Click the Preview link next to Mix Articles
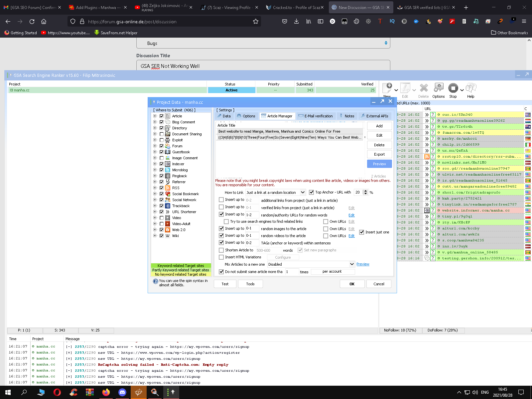The width and height of the screenshot is (532, 399). (x=363, y=264)
